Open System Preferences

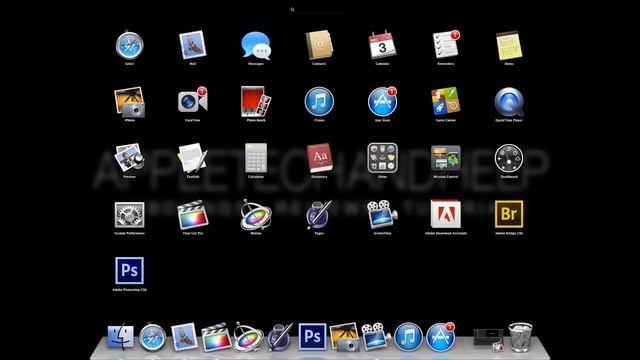point(129,215)
